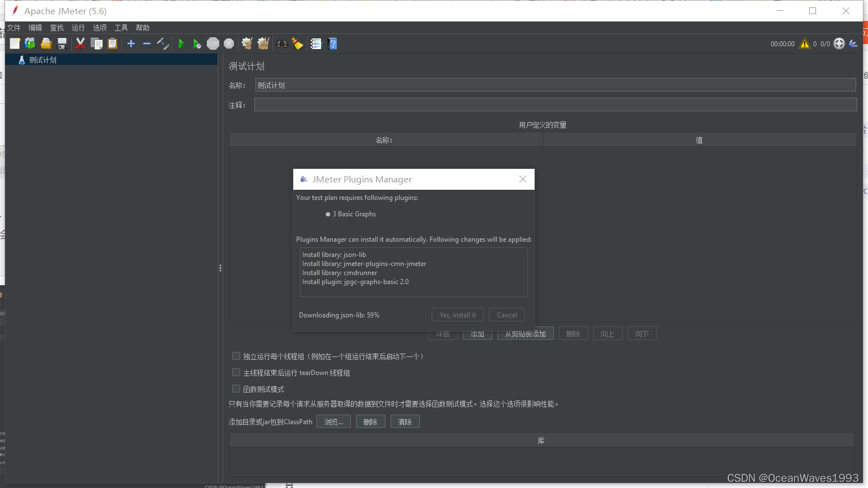Start test without pauses icon
This screenshot has height=488, width=868.
pos(197,43)
